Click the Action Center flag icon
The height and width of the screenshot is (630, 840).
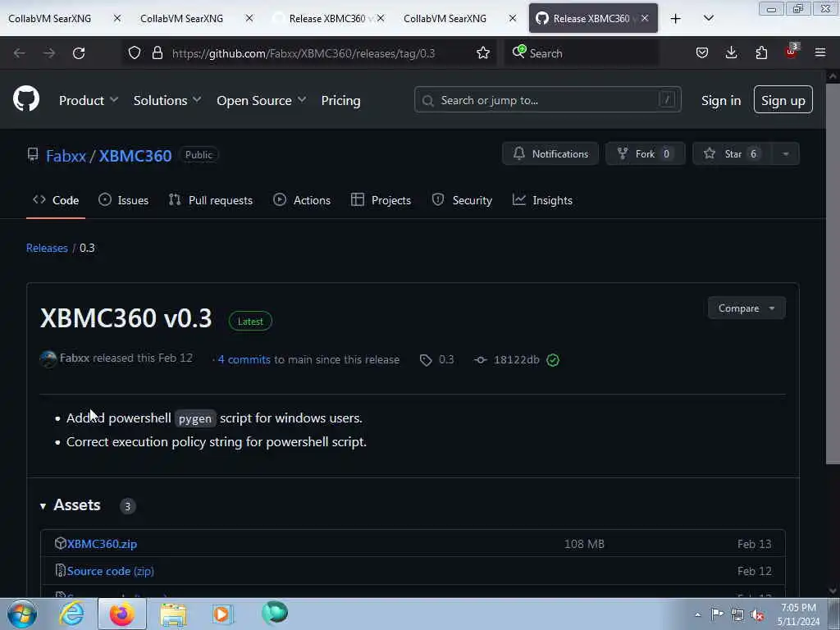pyautogui.click(x=717, y=614)
